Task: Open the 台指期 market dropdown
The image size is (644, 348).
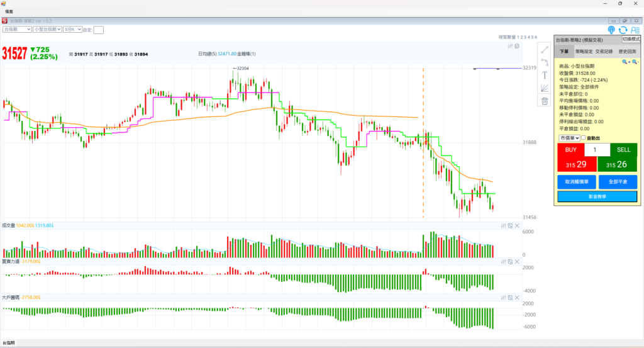Action: [x=17, y=29]
